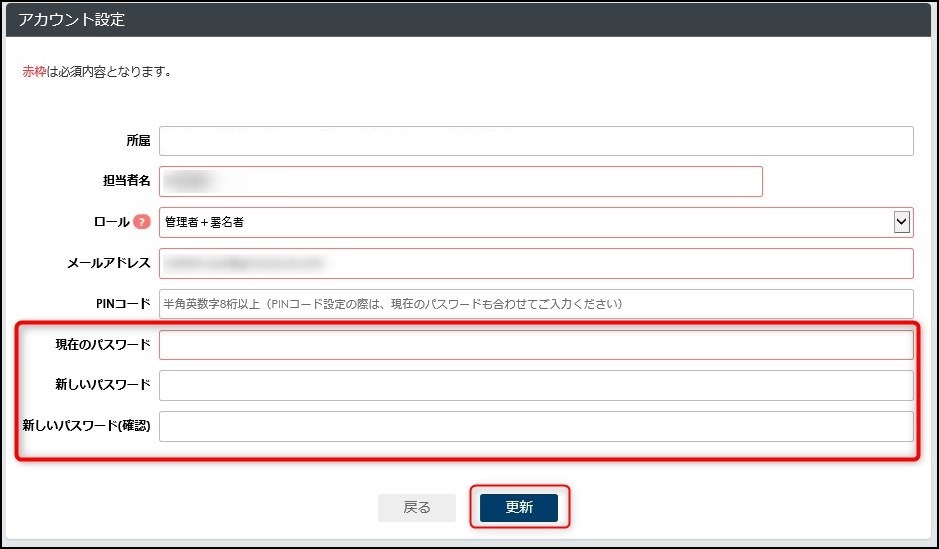
Task: Select the メールアドレス input field
Action: 536,263
